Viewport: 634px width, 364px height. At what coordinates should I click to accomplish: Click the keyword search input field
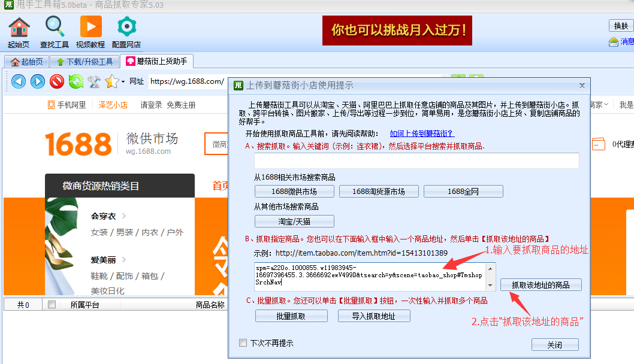[x=416, y=160]
